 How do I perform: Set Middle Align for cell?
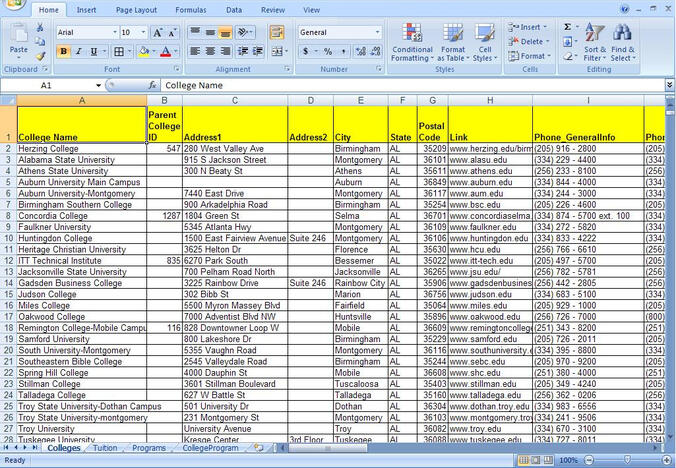[x=210, y=32]
